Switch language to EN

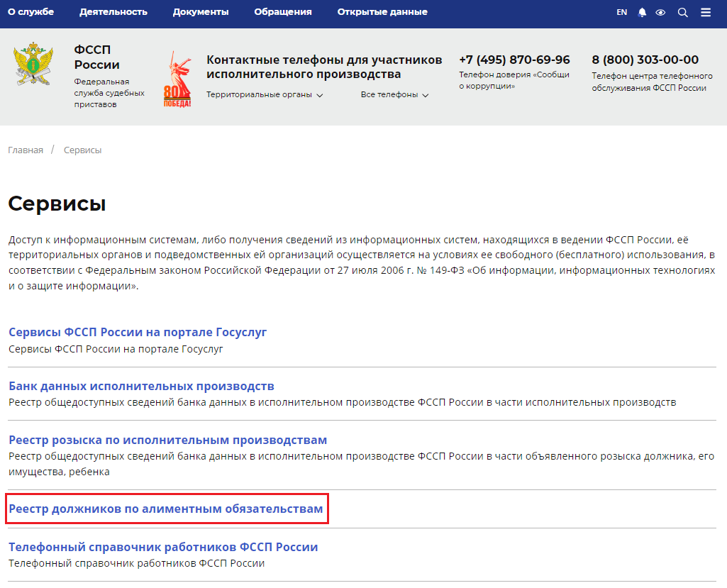[621, 12]
